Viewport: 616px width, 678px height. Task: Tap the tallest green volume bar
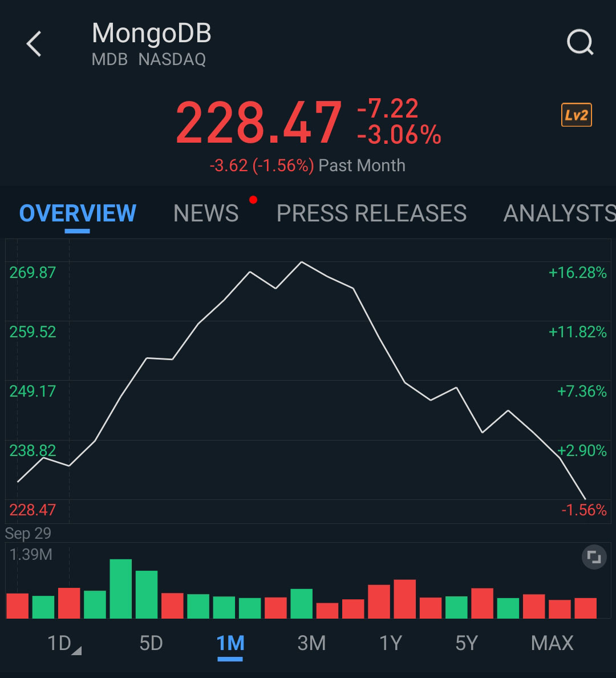(120, 589)
